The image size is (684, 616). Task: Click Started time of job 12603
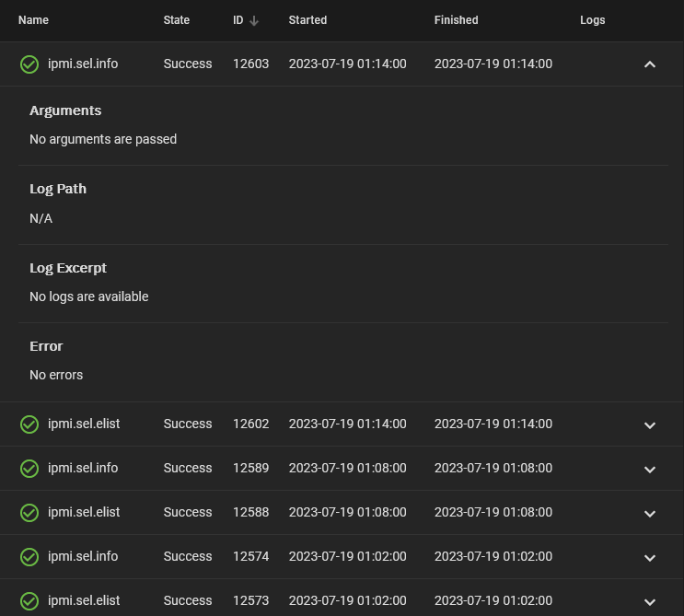click(348, 64)
